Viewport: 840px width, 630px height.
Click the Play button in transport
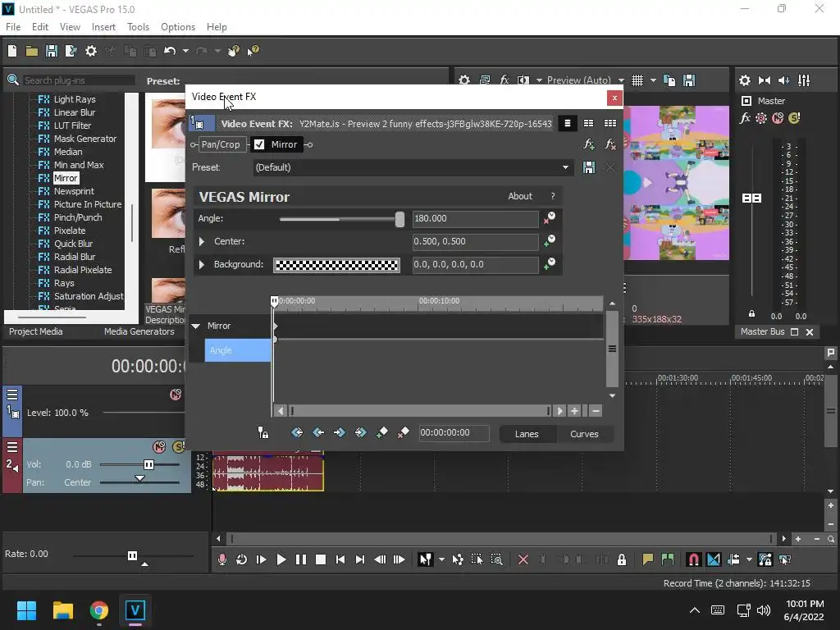[x=281, y=559]
